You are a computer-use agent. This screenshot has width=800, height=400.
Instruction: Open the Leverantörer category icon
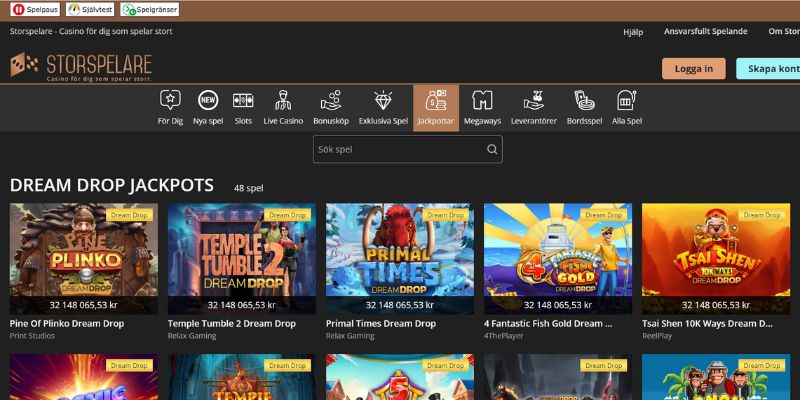[x=531, y=100]
